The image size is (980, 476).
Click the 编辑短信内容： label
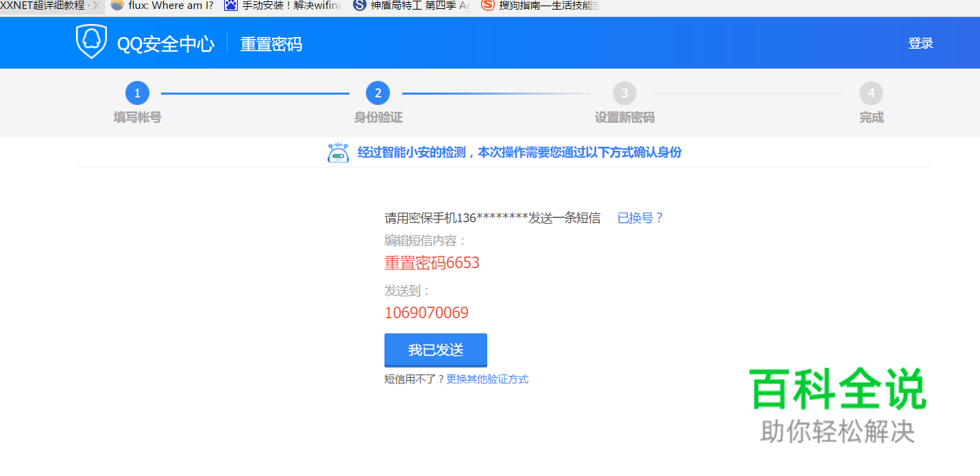coord(426,241)
